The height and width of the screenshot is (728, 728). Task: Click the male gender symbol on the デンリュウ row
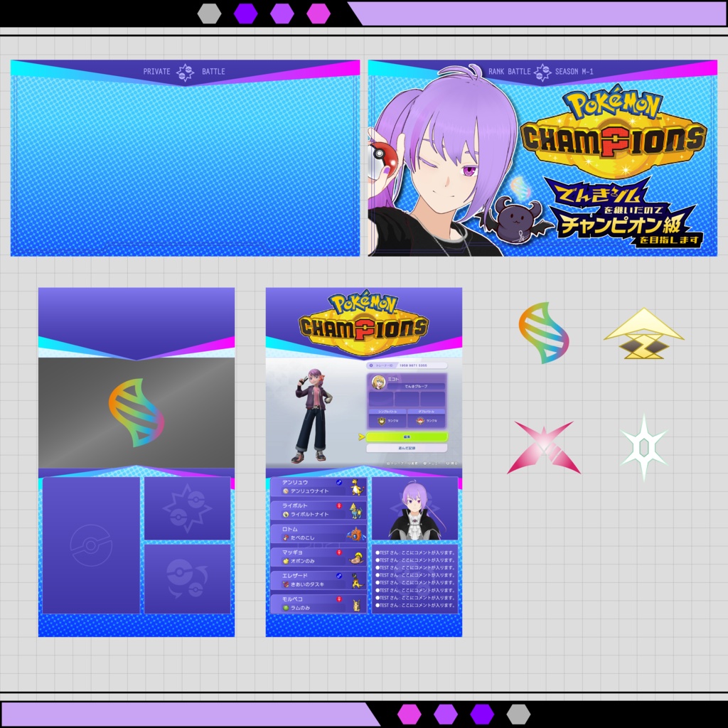[339, 483]
